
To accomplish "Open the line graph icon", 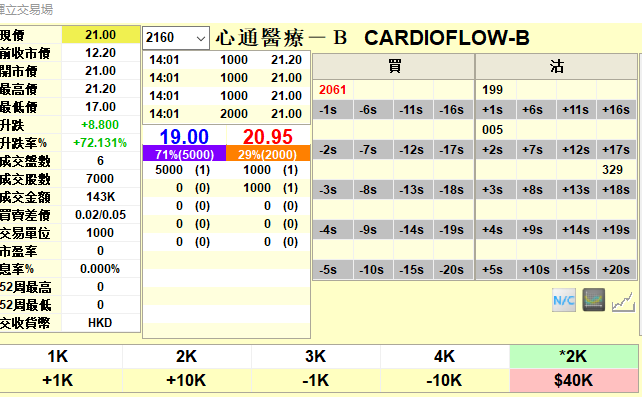I will [623, 301].
